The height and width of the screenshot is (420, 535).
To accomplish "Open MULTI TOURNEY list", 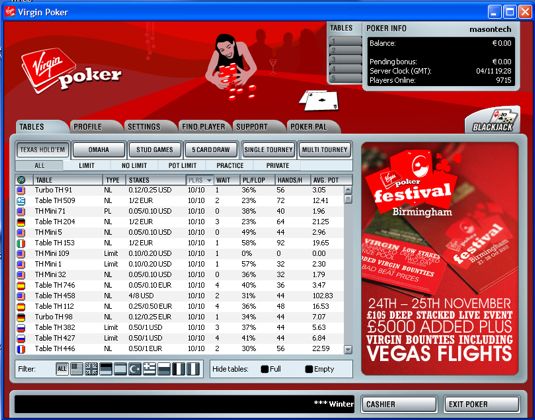I will coord(325,150).
